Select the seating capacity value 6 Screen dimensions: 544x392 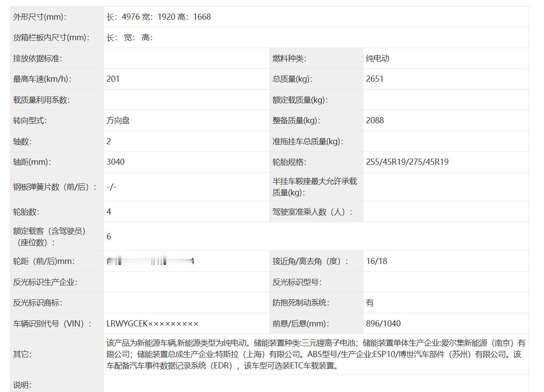[109, 236]
